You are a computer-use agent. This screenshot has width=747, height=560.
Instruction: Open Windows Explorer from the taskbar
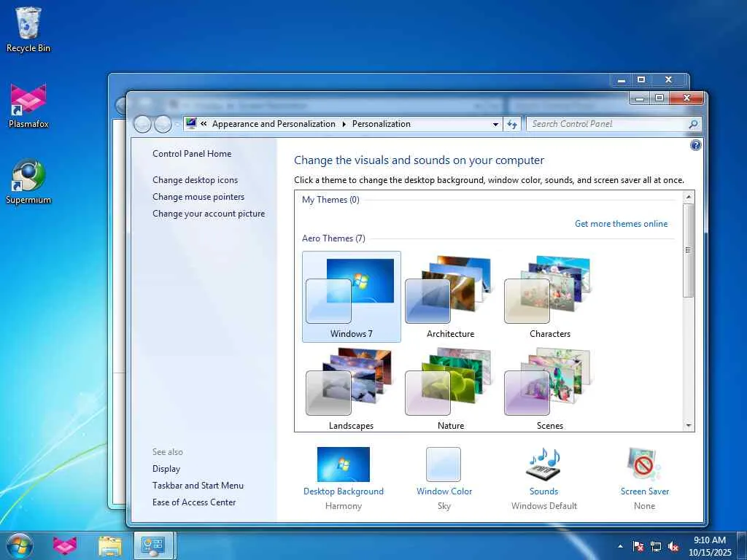click(110, 545)
